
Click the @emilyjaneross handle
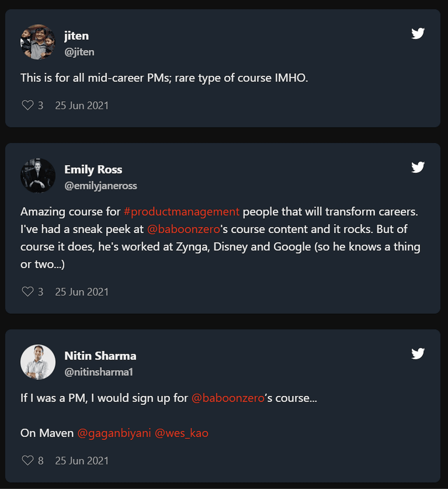[101, 186]
